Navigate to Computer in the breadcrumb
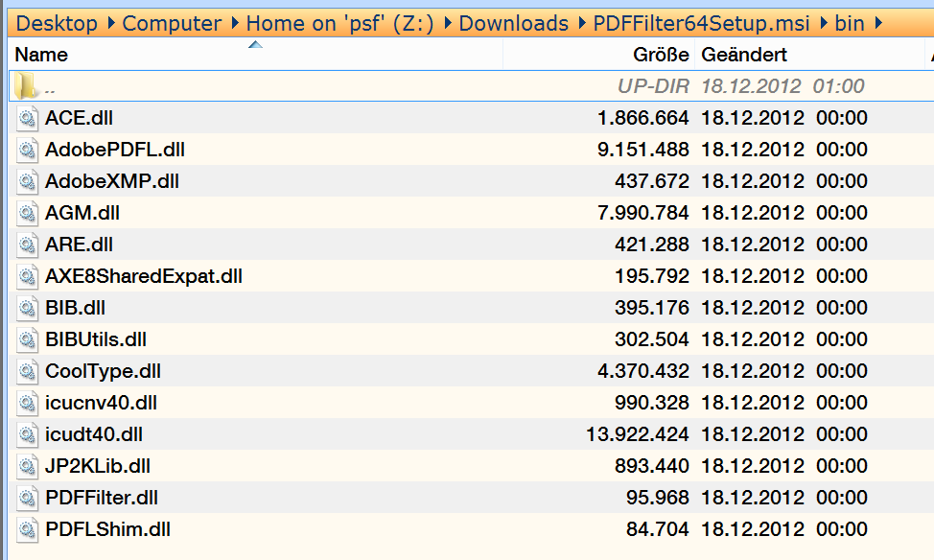This screenshot has width=934, height=560. (x=173, y=24)
